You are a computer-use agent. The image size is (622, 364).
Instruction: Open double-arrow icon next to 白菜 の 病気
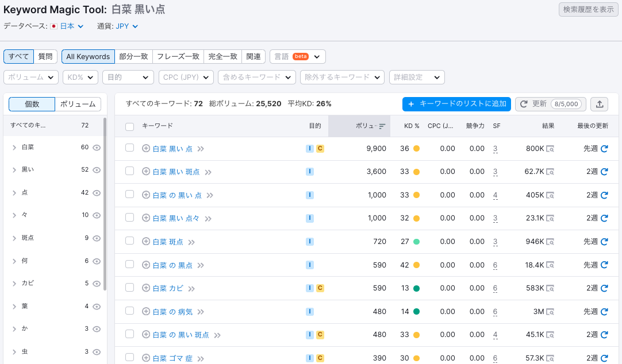(201, 312)
